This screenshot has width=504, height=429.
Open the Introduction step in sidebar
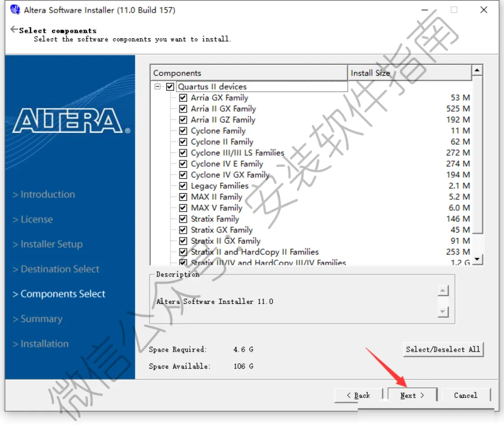pyautogui.click(x=44, y=194)
